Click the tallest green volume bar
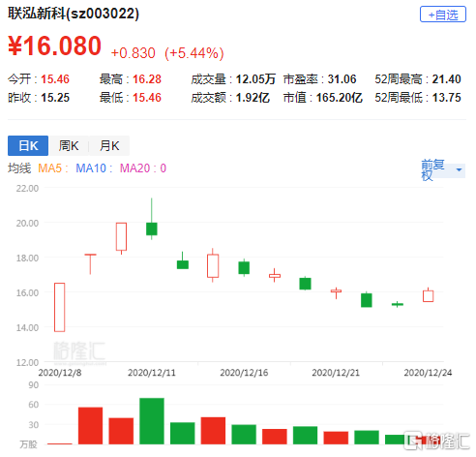This screenshot has width=476, height=457. (x=152, y=421)
